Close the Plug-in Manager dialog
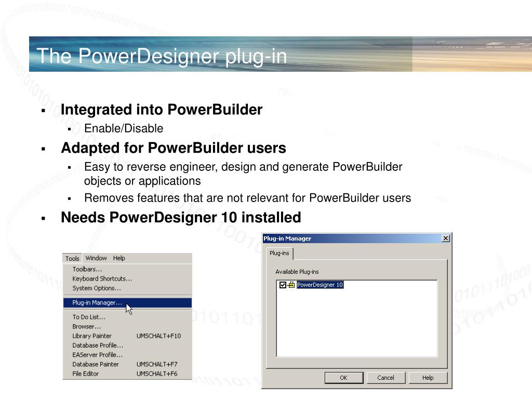532x399 pixels. [x=446, y=238]
